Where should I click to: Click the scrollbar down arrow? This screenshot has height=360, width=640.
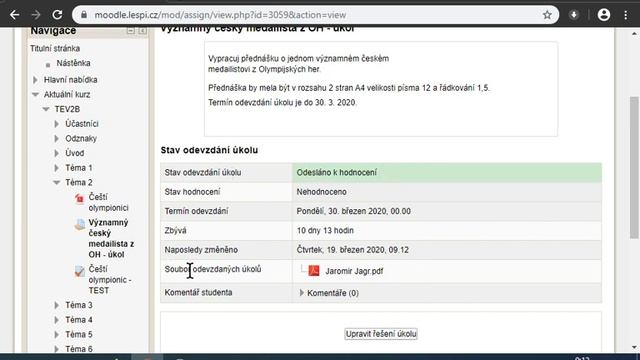coord(634,347)
